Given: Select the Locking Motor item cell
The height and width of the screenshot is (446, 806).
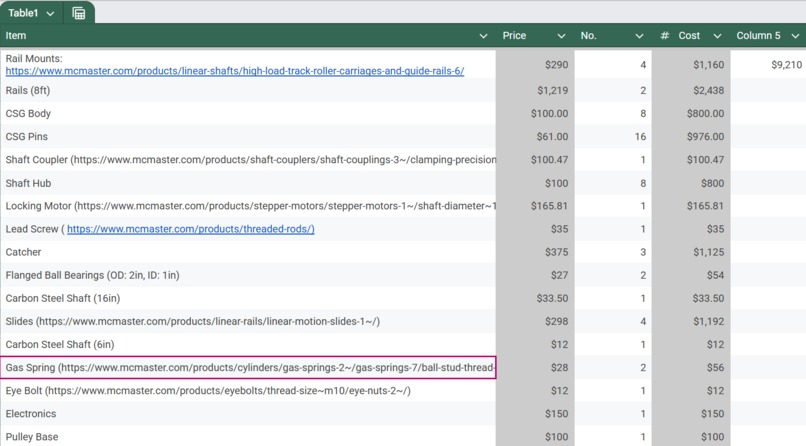Looking at the screenshot, I should (248, 206).
